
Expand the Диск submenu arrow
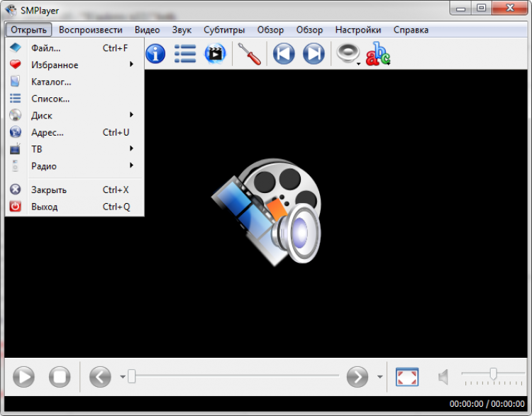132,115
